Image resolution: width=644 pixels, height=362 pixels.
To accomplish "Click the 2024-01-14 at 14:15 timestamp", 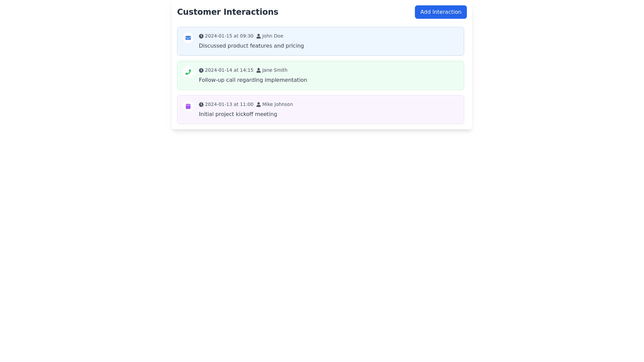I will point(229,70).
